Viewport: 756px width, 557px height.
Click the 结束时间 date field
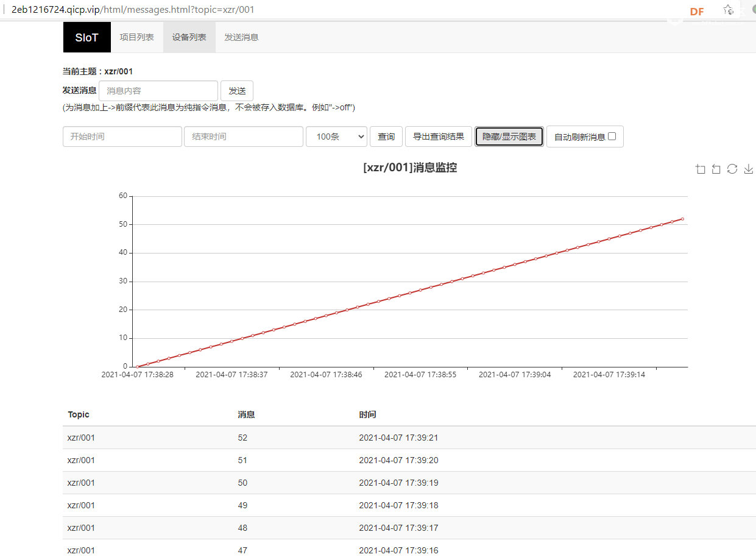(244, 137)
